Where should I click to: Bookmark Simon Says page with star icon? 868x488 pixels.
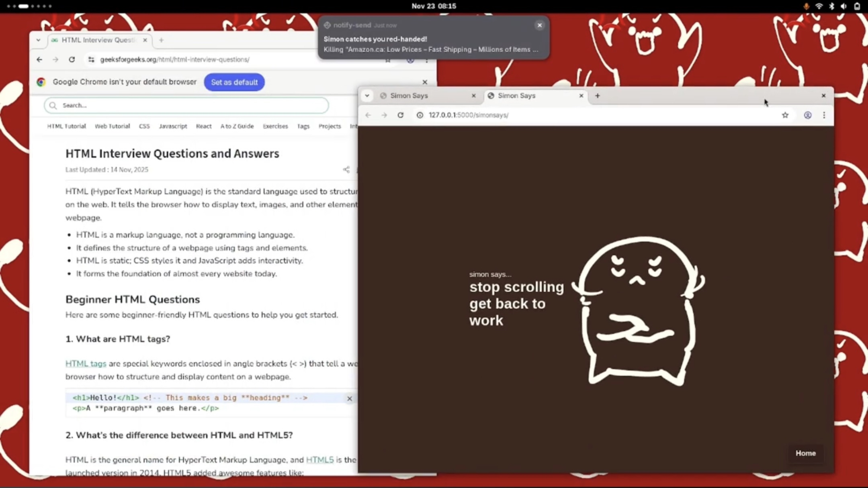coord(785,115)
